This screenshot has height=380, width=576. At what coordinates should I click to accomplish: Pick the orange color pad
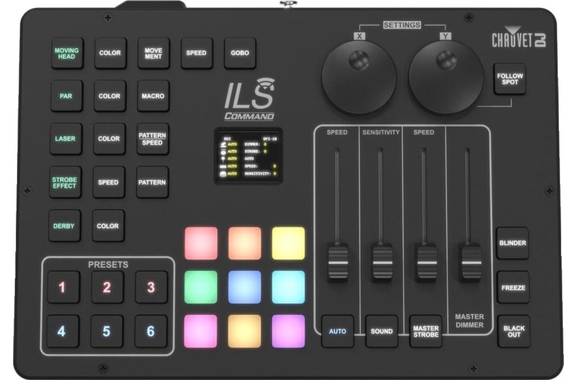coord(245,243)
